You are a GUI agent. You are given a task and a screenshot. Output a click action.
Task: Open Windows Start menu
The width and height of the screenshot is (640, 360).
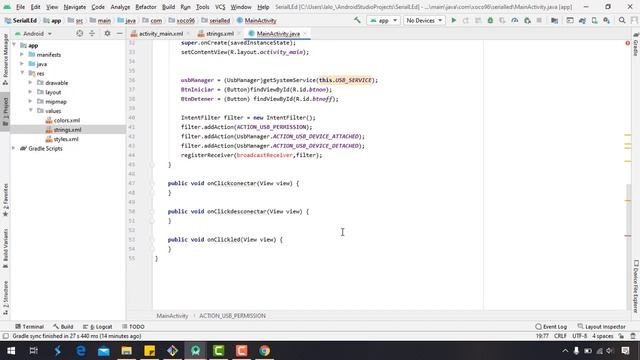click(x=11, y=351)
